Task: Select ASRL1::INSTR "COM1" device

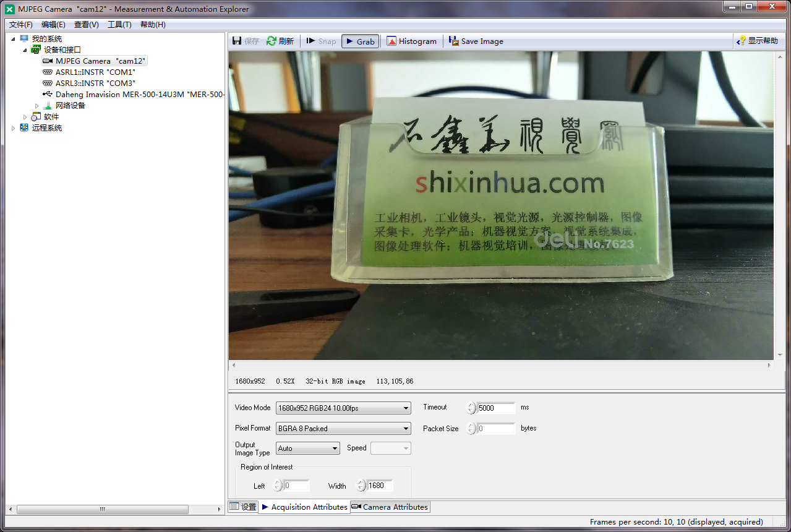Action: tap(95, 72)
